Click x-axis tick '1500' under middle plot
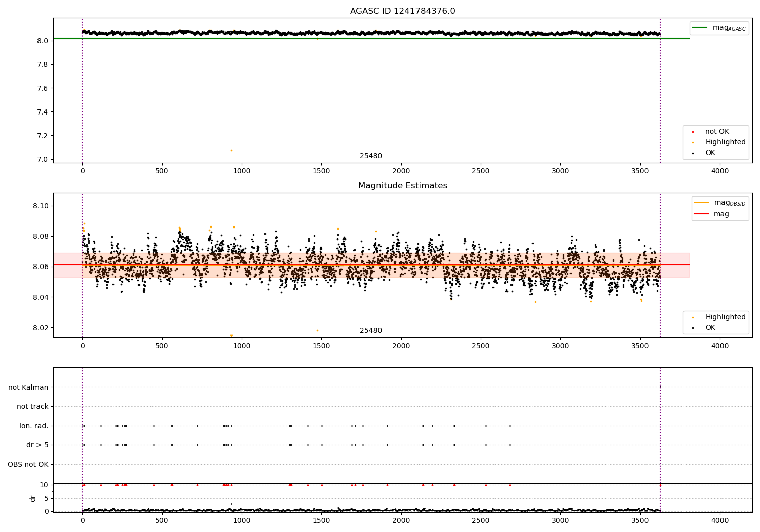Viewport: 760px width, 532px height. coord(321,346)
